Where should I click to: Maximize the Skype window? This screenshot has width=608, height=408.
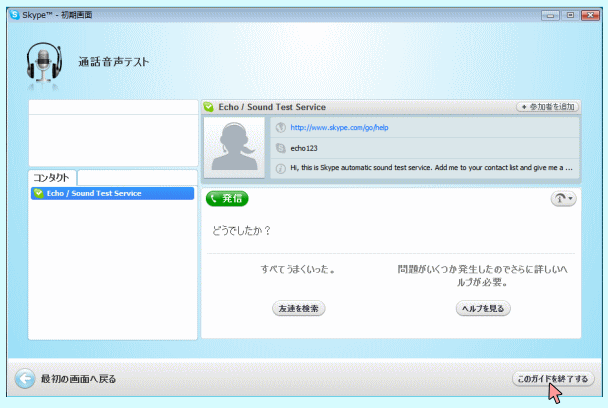570,15
